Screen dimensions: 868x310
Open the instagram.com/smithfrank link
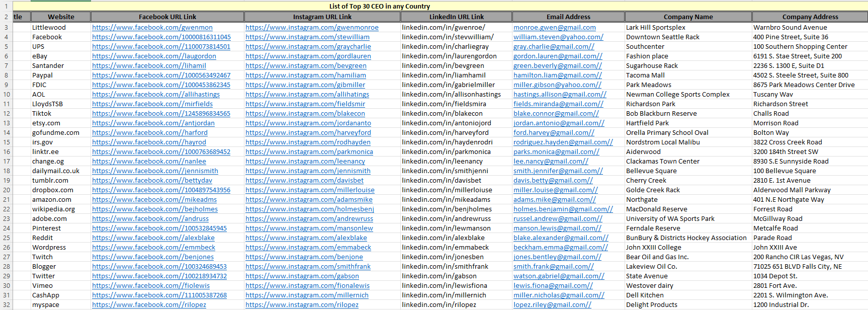(308, 267)
